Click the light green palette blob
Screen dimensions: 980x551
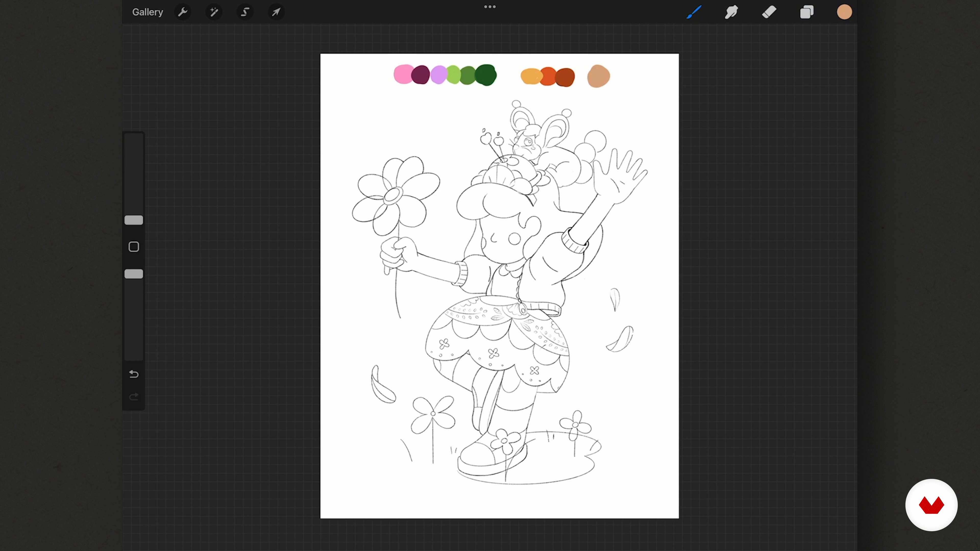[453, 74]
